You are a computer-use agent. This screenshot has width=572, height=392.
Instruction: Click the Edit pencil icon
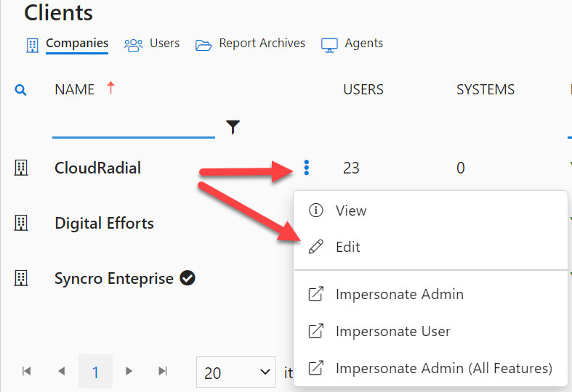coord(316,247)
